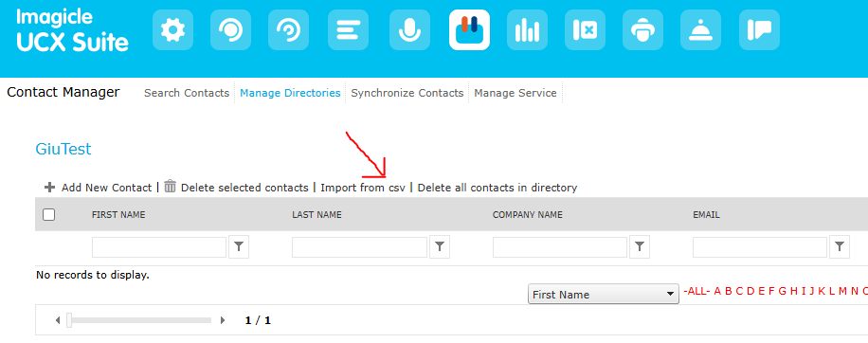Filter contacts by letter K

pyautogui.click(x=822, y=291)
